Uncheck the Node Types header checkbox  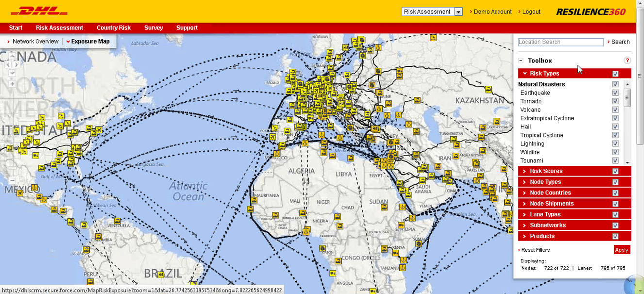pyautogui.click(x=615, y=182)
